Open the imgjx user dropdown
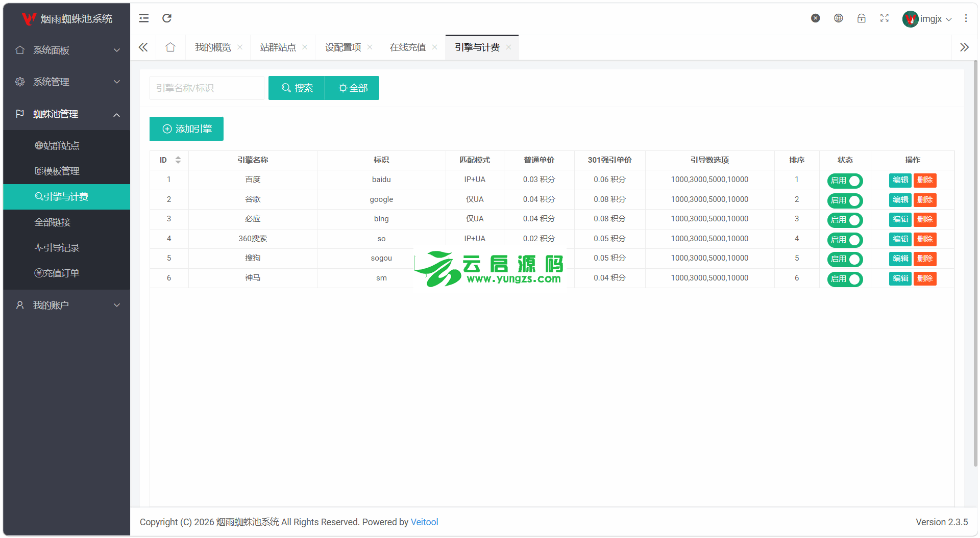This screenshot has height=538, width=980. (x=927, y=19)
